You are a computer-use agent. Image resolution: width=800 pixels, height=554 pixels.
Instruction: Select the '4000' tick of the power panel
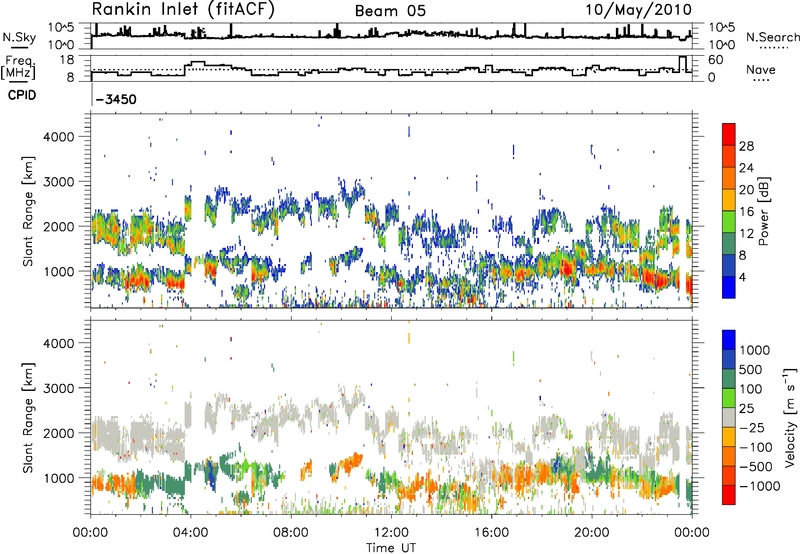[58, 137]
